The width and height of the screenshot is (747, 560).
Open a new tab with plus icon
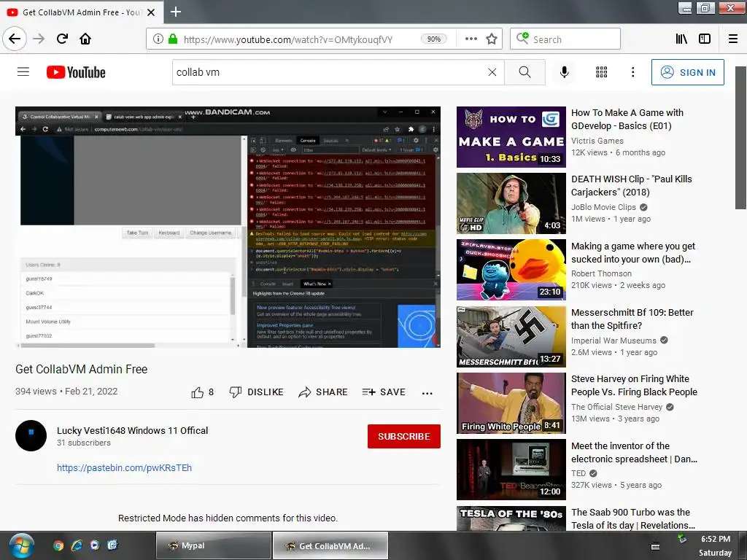click(x=175, y=12)
